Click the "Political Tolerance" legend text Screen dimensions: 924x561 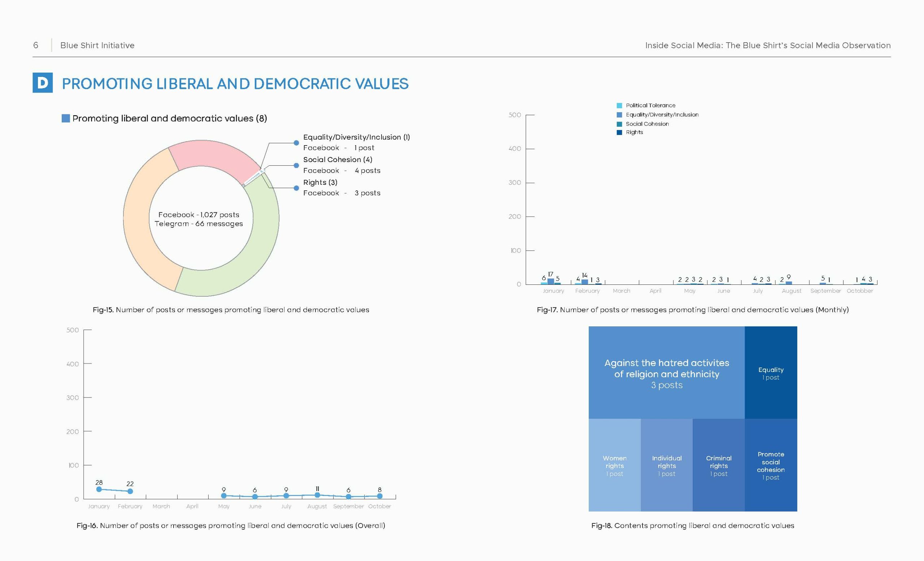pyautogui.click(x=651, y=105)
